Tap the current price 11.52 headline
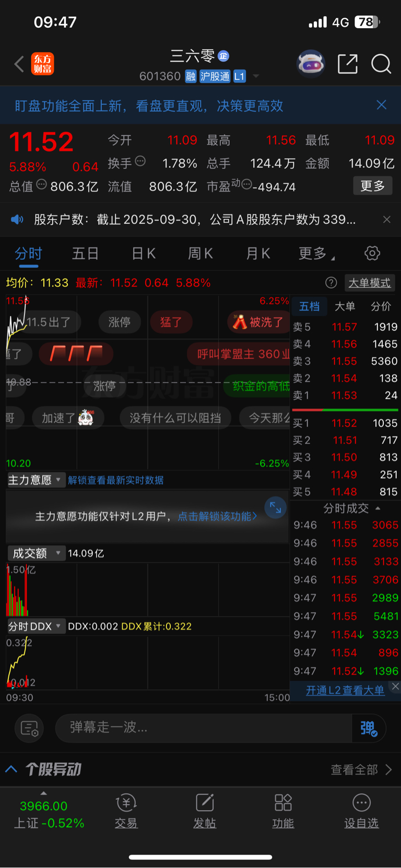Screen dimensions: 401x868 pyautogui.click(x=41, y=142)
